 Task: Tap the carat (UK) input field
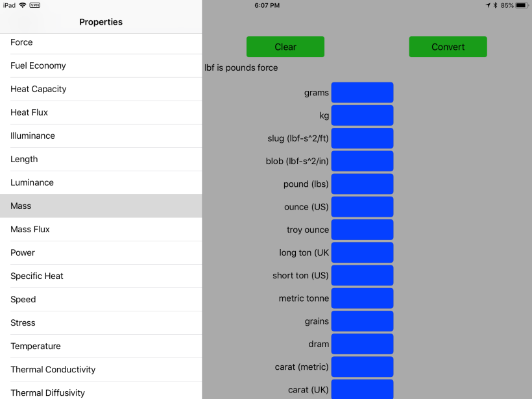(x=363, y=389)
